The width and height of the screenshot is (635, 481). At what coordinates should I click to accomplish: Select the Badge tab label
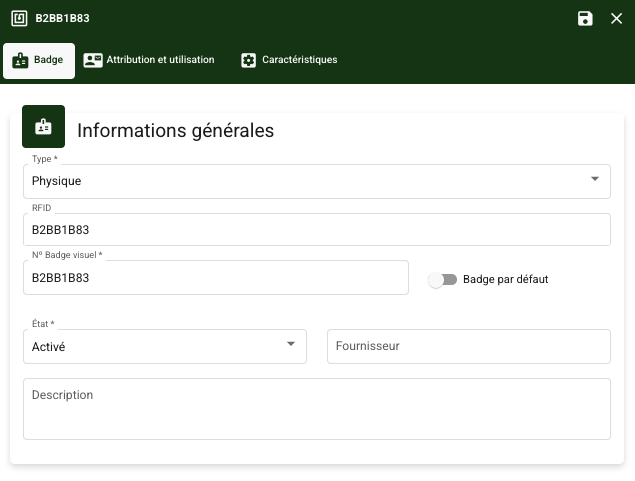48,60
